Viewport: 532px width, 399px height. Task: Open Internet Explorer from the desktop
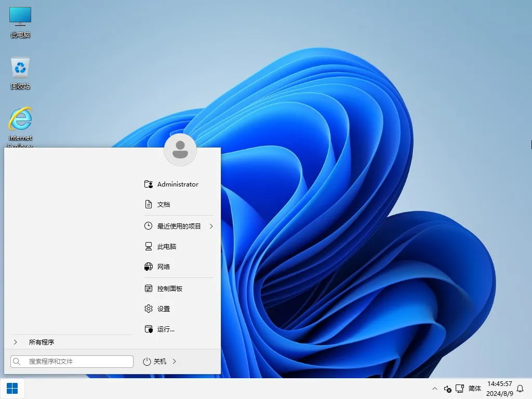click(19, 119)
